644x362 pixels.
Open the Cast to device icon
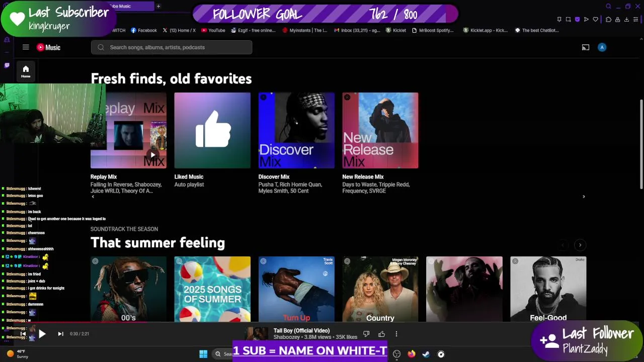[x=586, y=47]
